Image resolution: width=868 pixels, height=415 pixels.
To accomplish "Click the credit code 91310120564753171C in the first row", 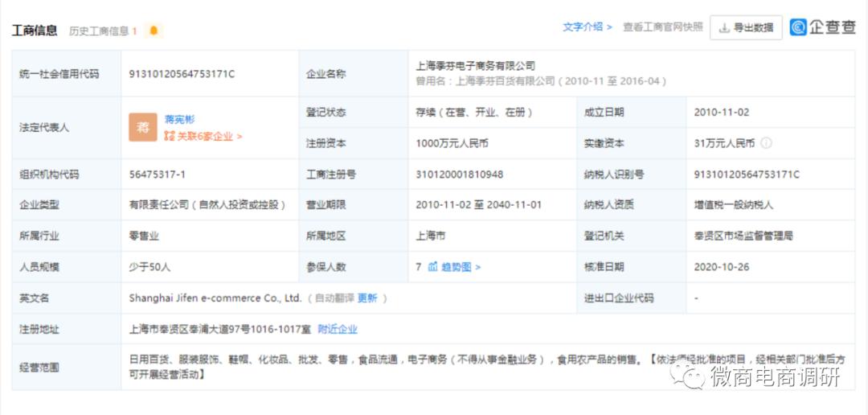I will [182, 74].
